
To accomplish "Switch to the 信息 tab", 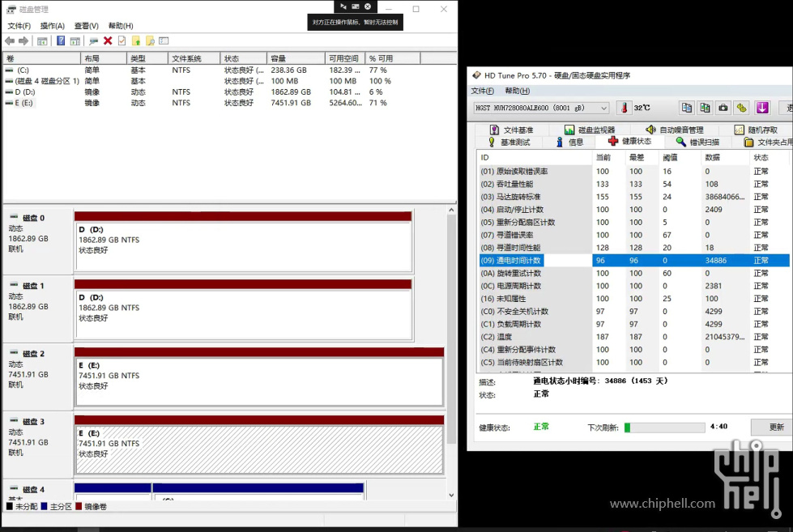I will 570,142.
